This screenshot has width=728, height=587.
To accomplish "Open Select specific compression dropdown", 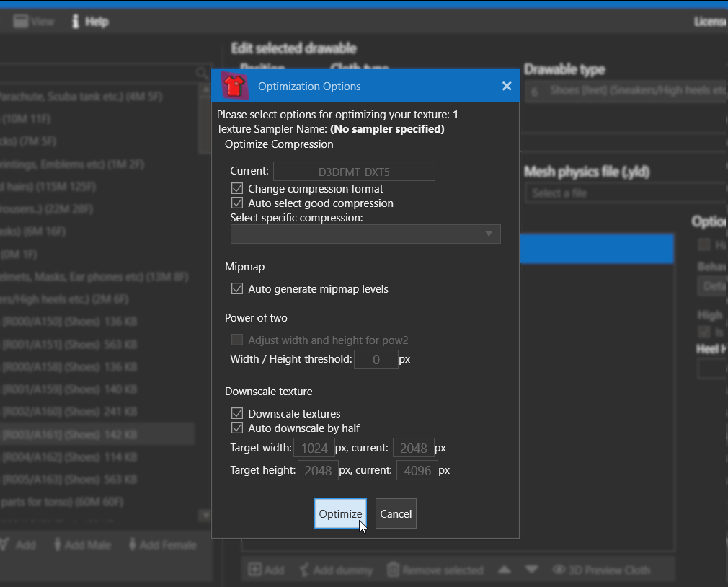I will point(365,234).
